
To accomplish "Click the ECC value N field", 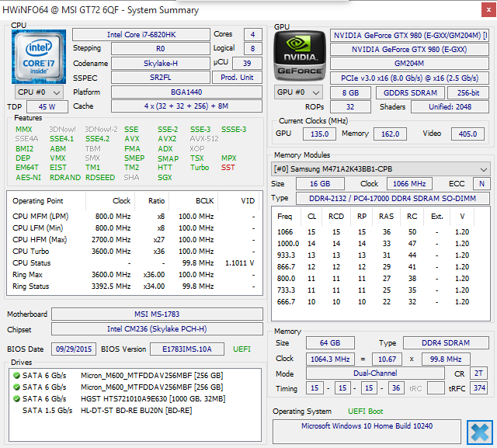I will pyautogui.click(x=481, y=184).
